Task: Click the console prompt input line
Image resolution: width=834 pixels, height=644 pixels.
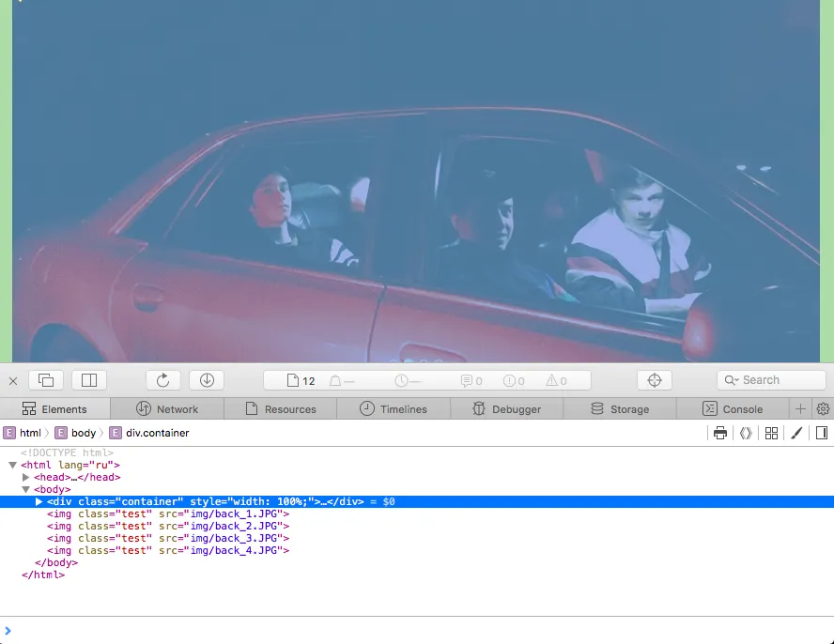Action: click(417, 631)
